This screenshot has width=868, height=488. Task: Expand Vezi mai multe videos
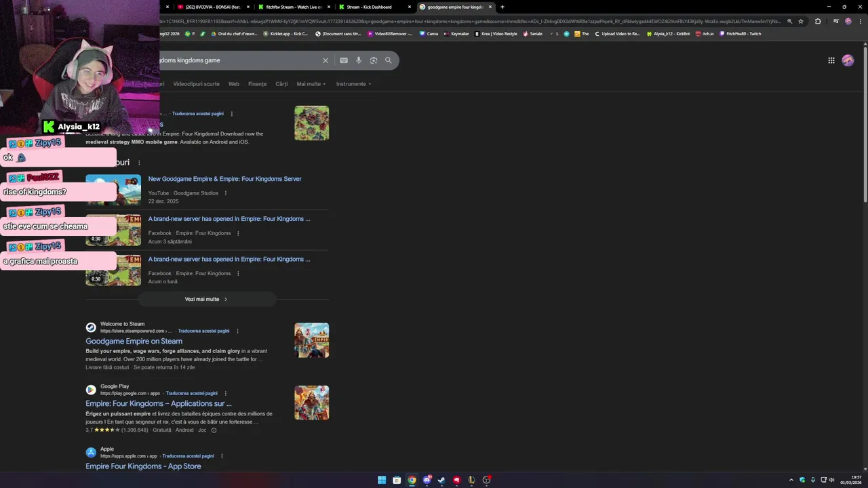coord(207,299)
